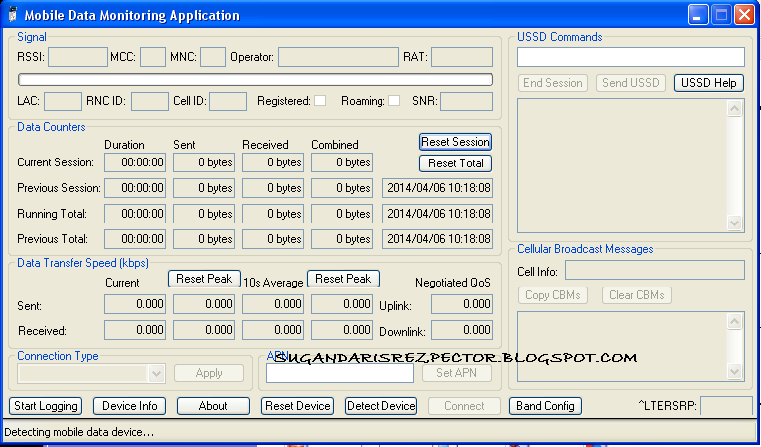Click the Set APN button
The image size is (761, 447).
coord(456,373)
